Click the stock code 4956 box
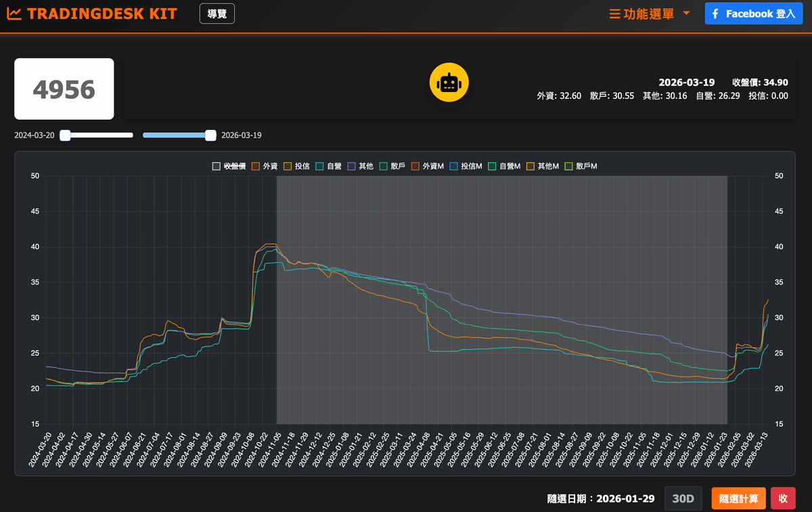 [64, 89]
